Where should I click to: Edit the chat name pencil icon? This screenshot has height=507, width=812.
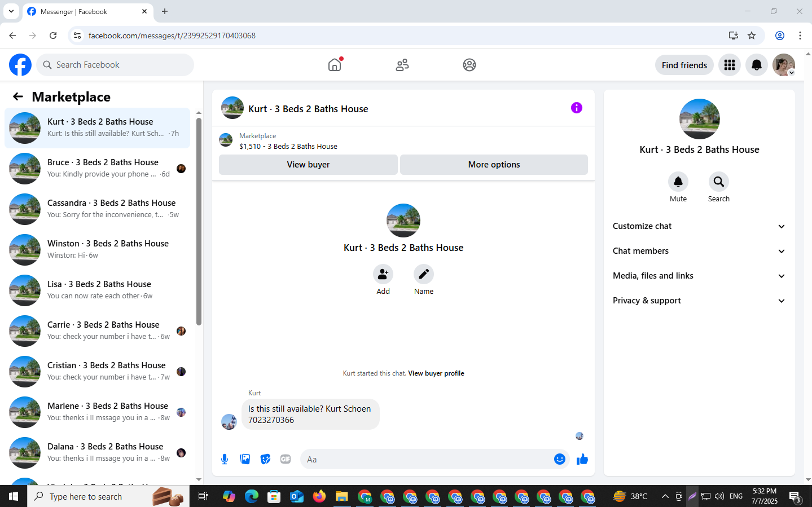tap(424, 274)
